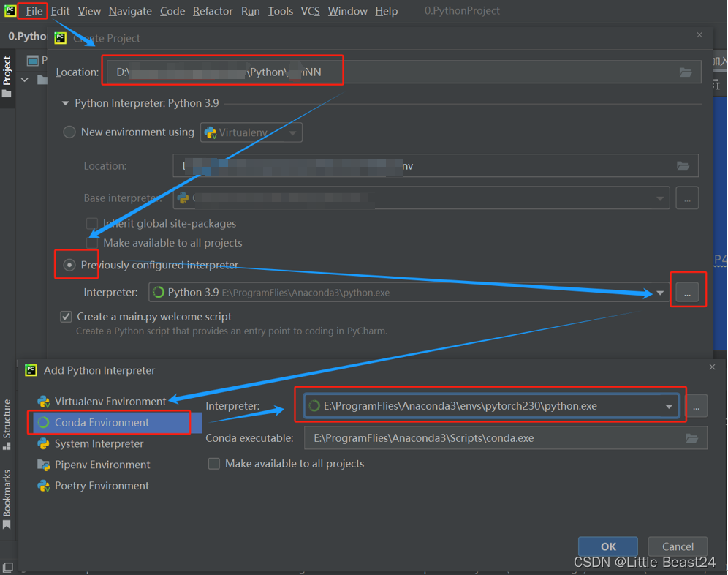
Task: Click ellipsis button beside conda interpreter path
Action: pos(697,406)
